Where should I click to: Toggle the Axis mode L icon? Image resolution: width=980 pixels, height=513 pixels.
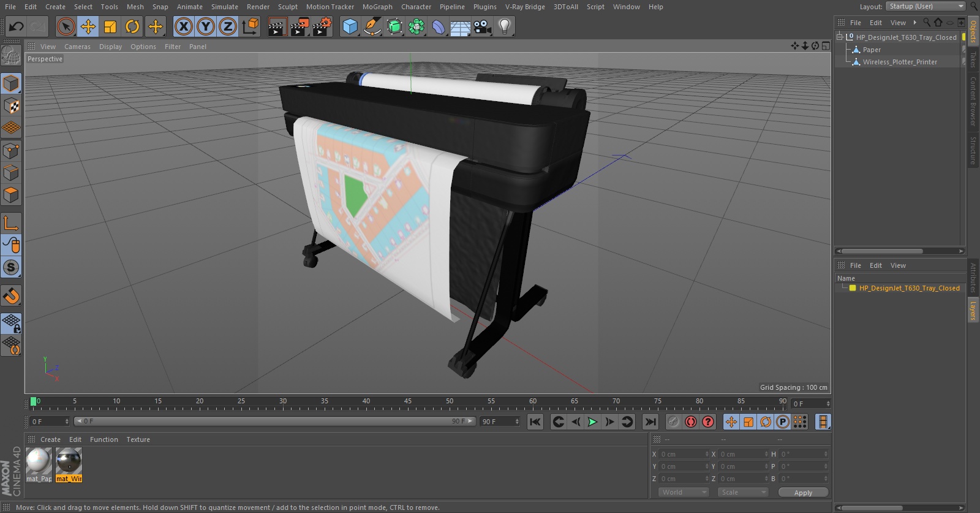pyautogui.click(x=12, y=222)
